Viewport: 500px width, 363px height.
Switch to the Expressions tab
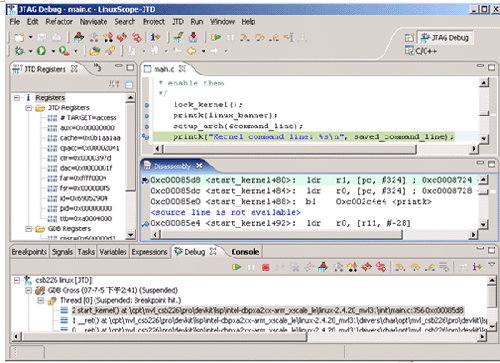coord(149,252)
